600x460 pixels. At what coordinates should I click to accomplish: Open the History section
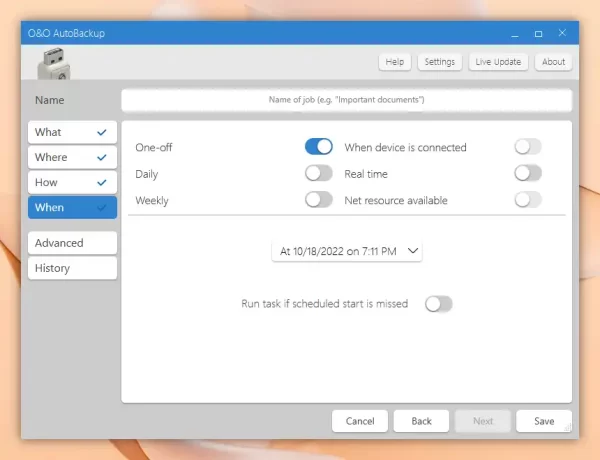[x=72, y=268]
